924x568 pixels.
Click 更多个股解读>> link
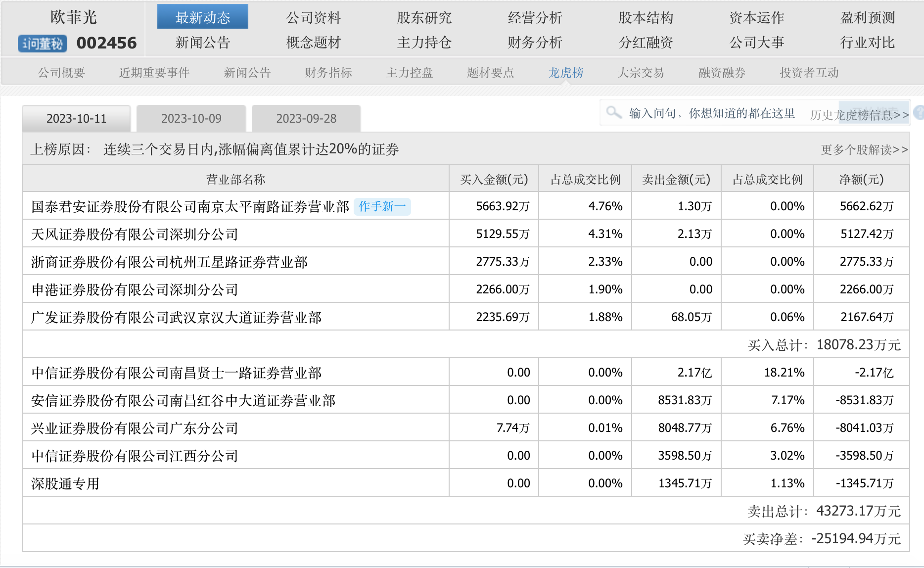(864, 149)
